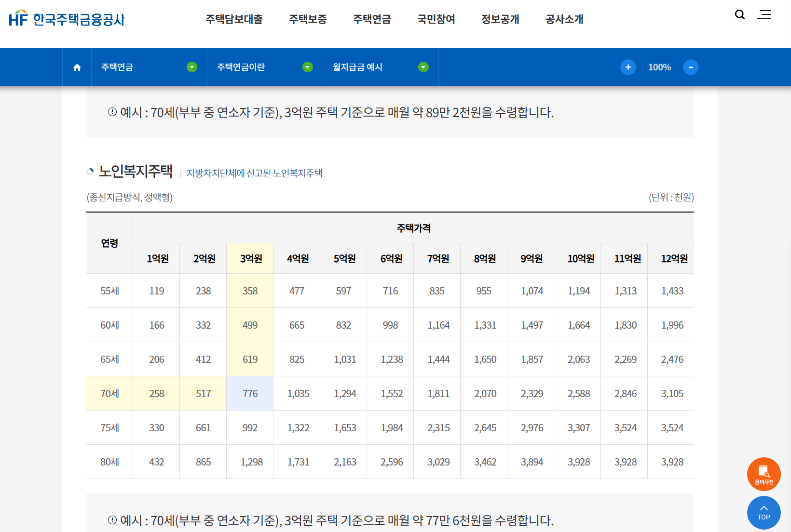Image resolution: width=791 pixels, height=532 pixels.
Task: Open the hamburger full menu icon
Action: (x=764, y=14)
